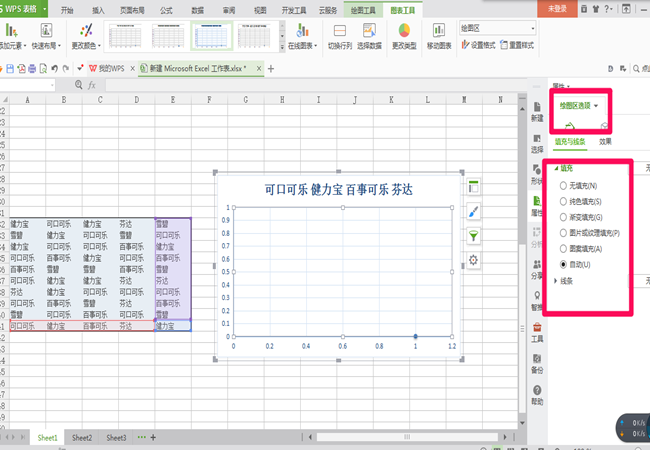The image size is (650, 450).
Task: Add a new document tab with plus
Action: [x=271, y=69]
